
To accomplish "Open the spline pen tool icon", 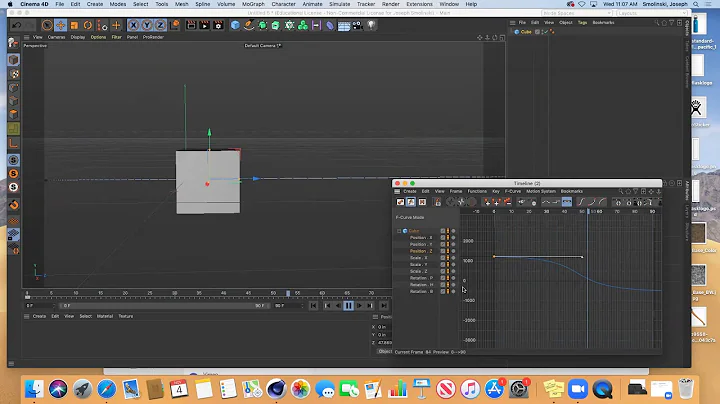I will click(x=248, y=25).
